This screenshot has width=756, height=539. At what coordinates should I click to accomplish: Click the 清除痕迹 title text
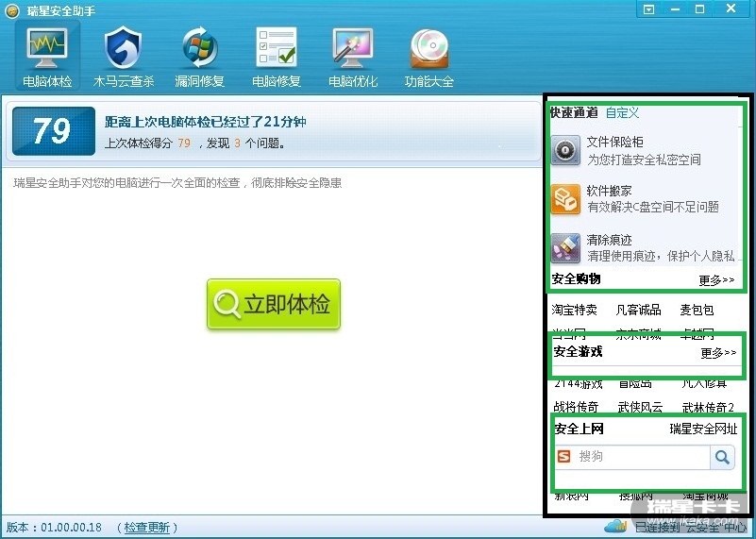click(x=609, y=240)
